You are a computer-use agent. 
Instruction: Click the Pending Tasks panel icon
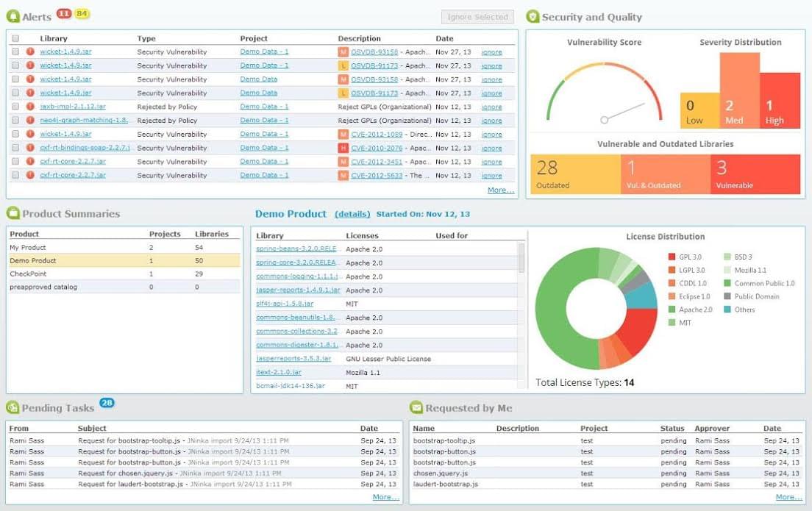coord(13,407)
